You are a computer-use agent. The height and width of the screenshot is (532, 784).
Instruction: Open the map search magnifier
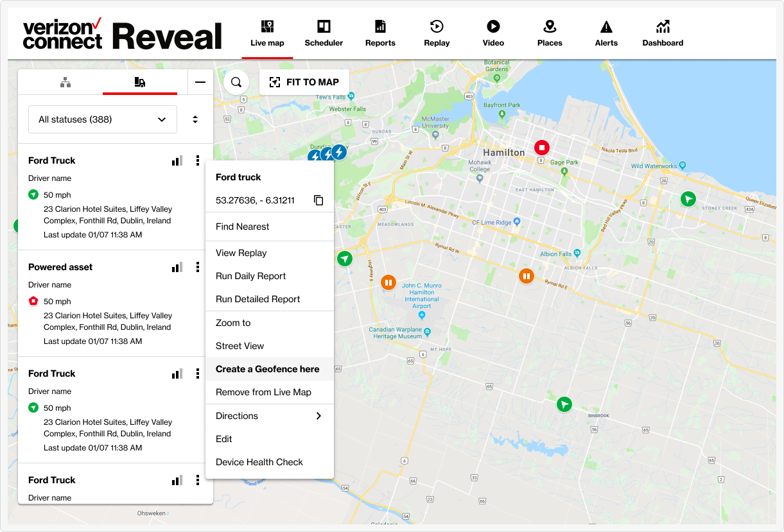236,82
